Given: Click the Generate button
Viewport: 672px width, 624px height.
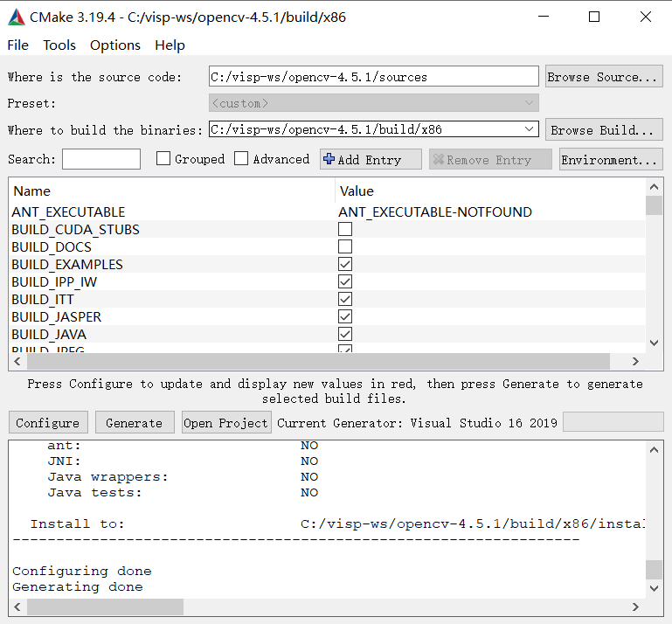Looking at the screenshot, I should [135, 423].
